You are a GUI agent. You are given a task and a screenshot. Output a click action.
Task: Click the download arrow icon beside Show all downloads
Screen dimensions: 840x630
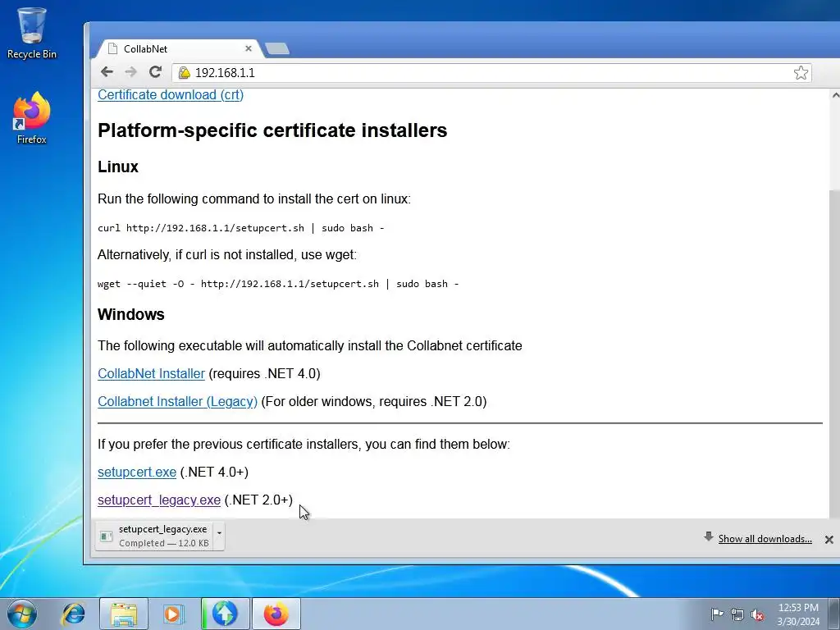[708, 536]
